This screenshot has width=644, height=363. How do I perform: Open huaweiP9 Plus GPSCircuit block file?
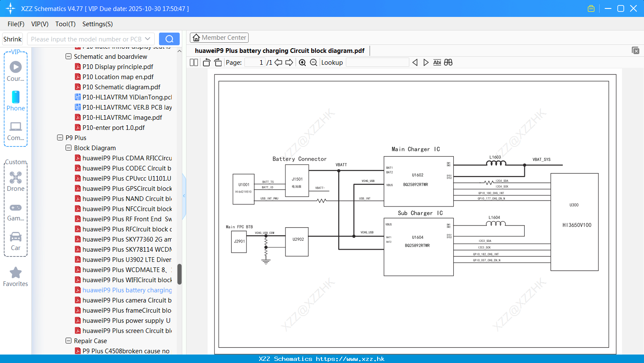pos(123,189)
